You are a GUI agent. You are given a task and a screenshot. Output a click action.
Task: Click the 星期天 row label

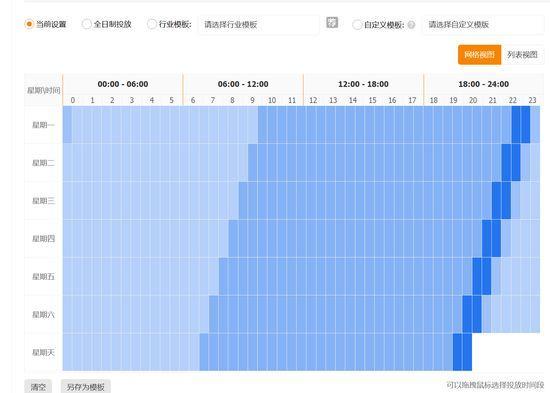point(43,352)
